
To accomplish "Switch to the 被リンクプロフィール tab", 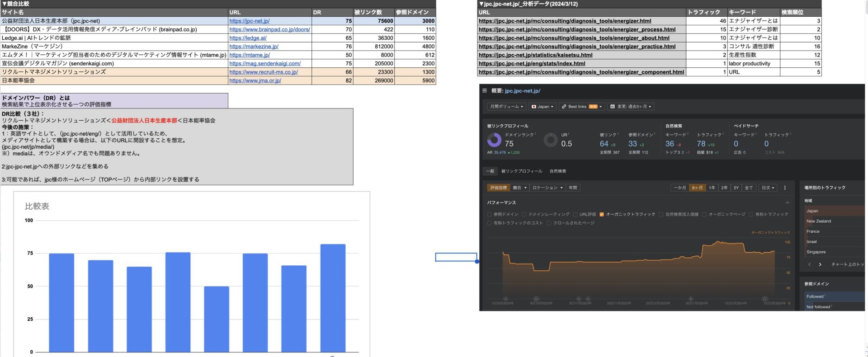I will [x=522, y=171].
